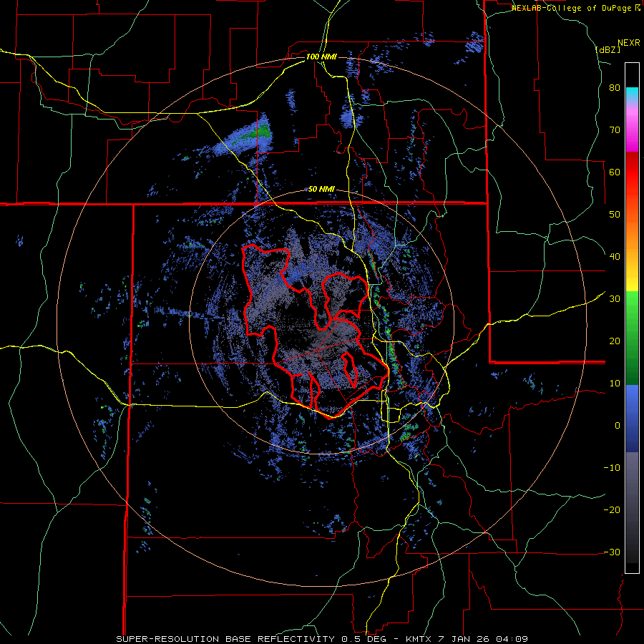Click the magenta-pink band of the color bar
The height and width of the screenshot is (644, 644).
pos(632,128)
